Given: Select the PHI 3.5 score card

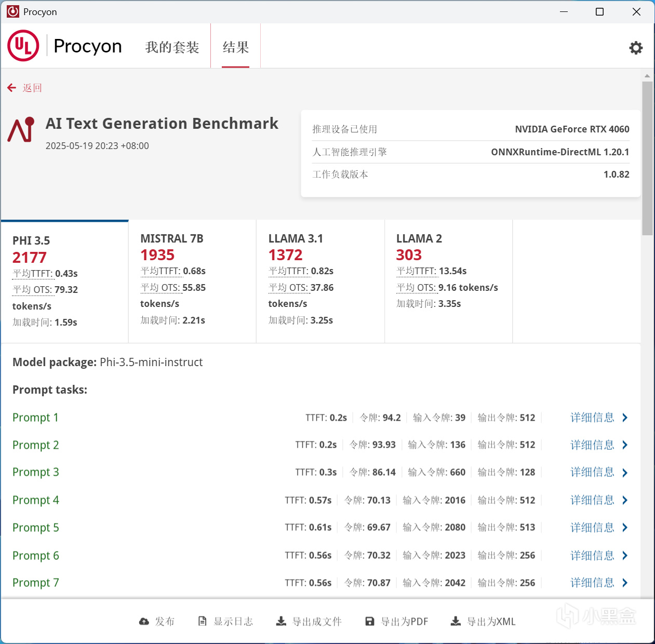Looking at the screenshot, I should point(64,280).
